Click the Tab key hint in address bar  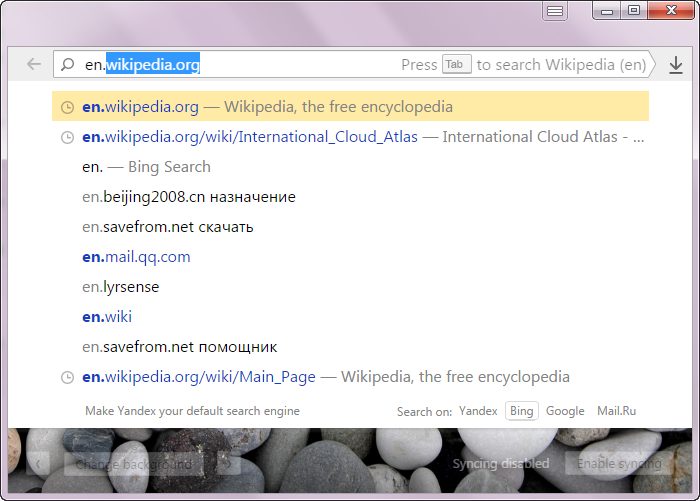pyautogui.click(x=456, y=64)
